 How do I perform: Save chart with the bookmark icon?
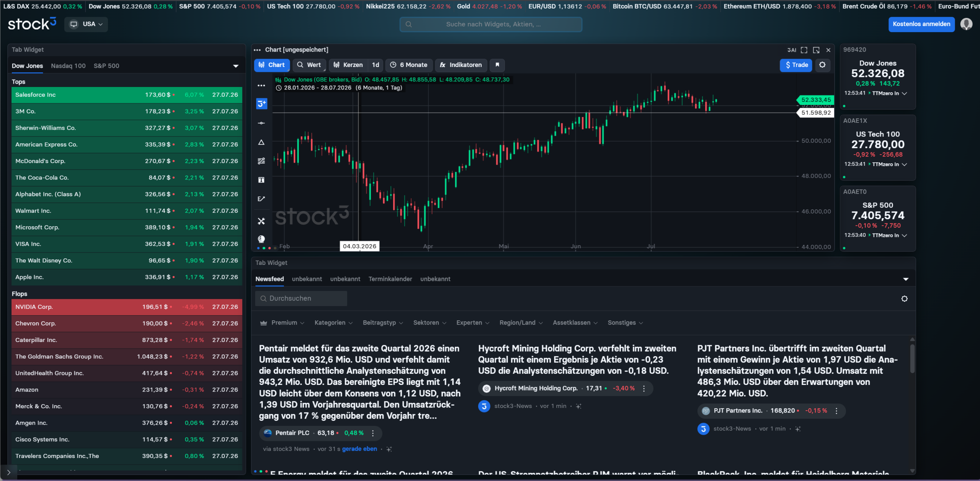(x=497, y=65)
